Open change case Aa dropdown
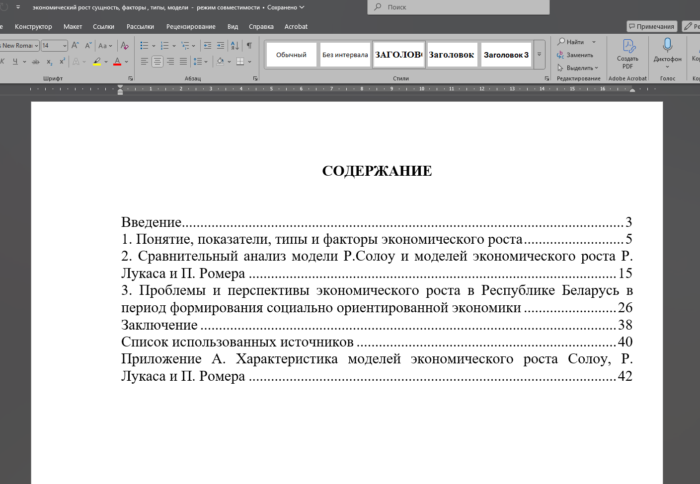 click(x=105, y=46)
